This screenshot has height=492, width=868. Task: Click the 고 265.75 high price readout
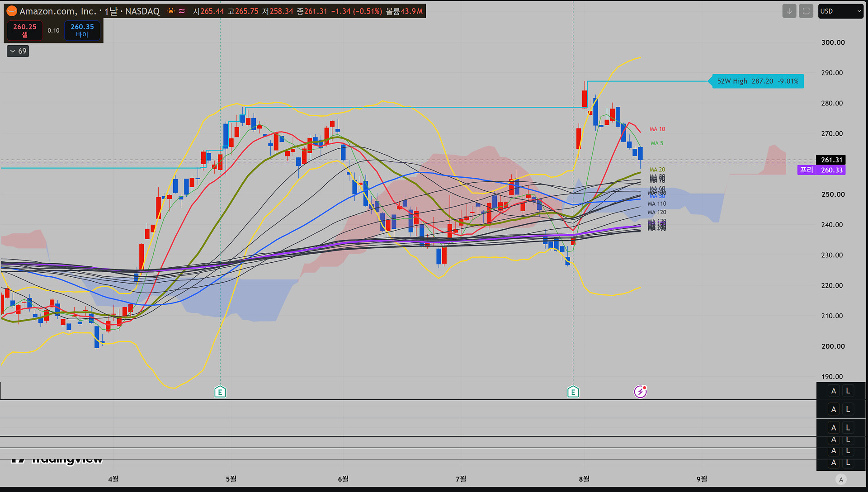tap(243, 11)
